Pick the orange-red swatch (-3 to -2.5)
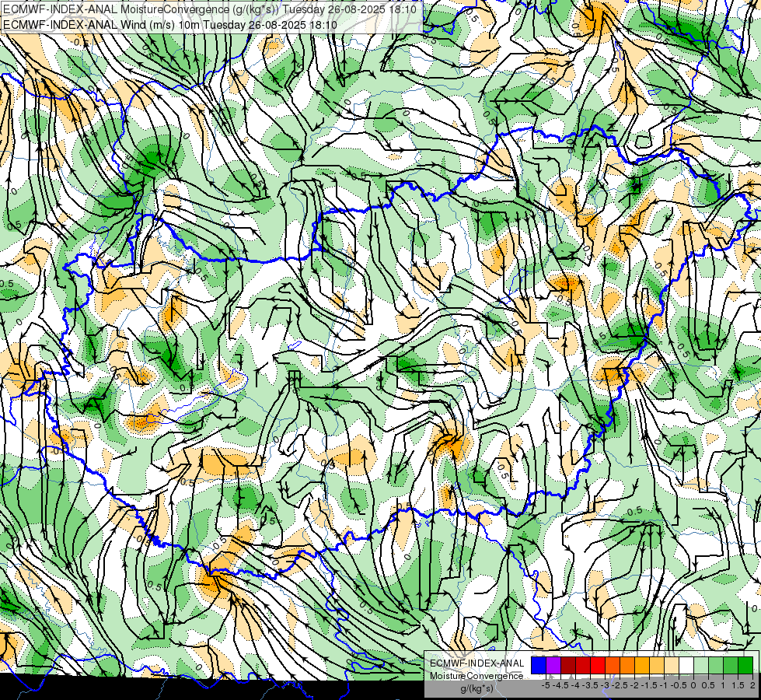Screen dimensions: 761x700 point(613,665)
